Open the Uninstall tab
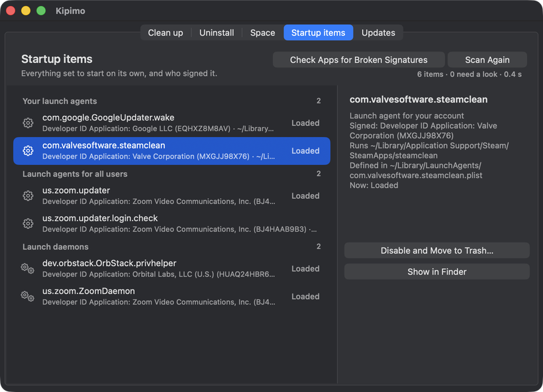This screenshot has width=543, height=392. point(217,32)
